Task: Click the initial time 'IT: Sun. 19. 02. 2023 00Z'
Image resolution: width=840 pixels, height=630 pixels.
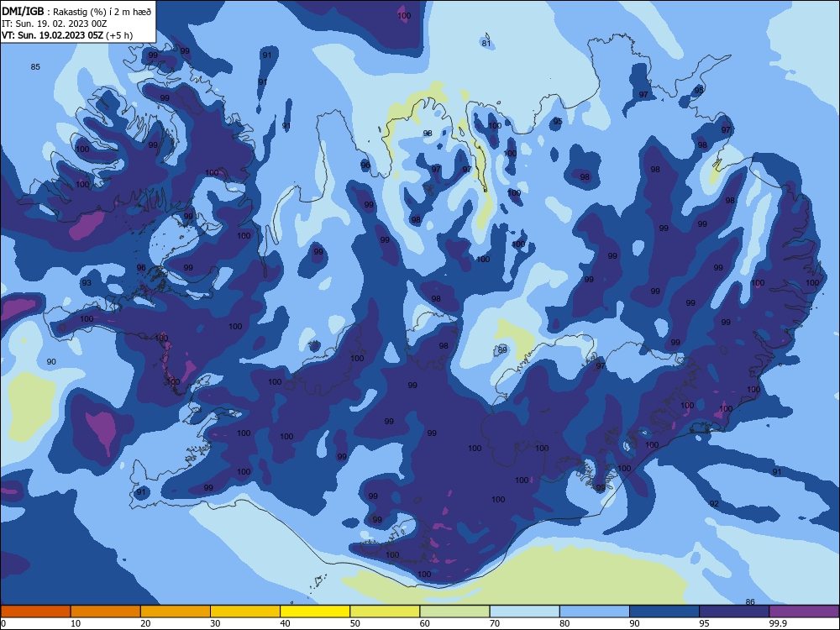Action: [54, 24]
